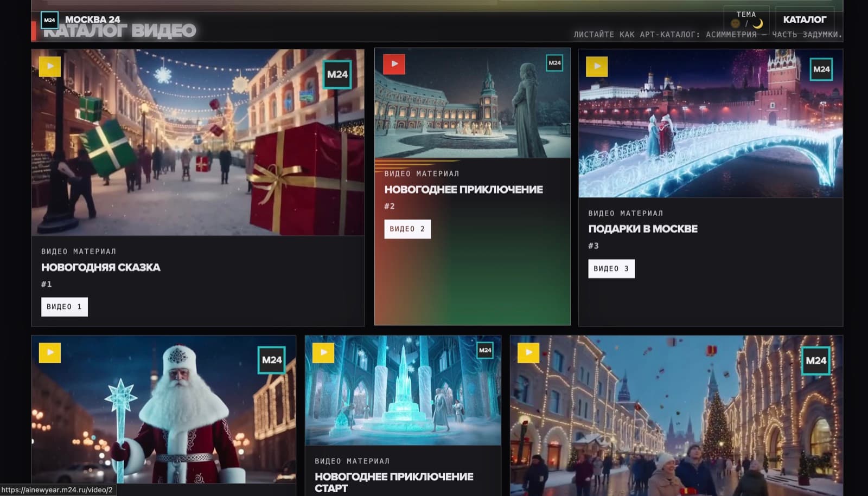This screenshot has height=496, width=868.
Task: Open the Ded Moroz with ice staff thumbnail
Action: click(x=164, y=409)
